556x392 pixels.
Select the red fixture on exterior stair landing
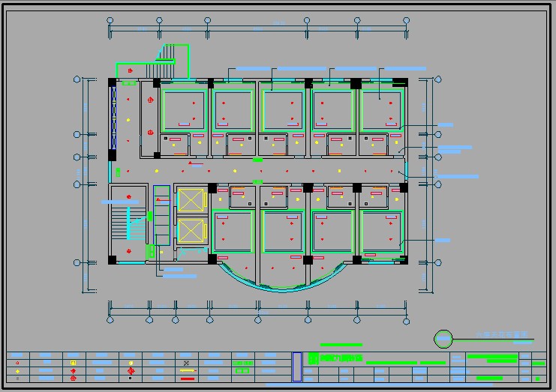[x=131, y=69]
